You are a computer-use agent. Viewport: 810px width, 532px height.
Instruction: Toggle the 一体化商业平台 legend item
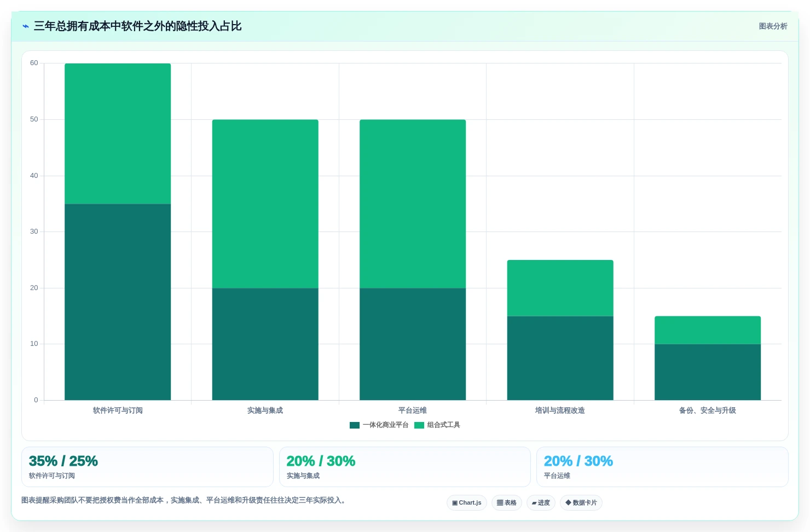click(379, 425)
